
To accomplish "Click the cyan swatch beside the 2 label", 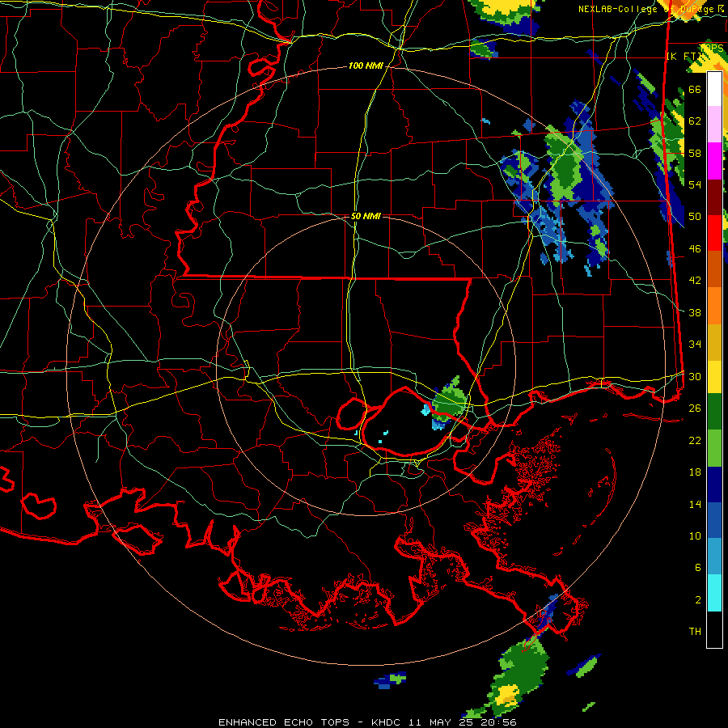I will [714, 593].
